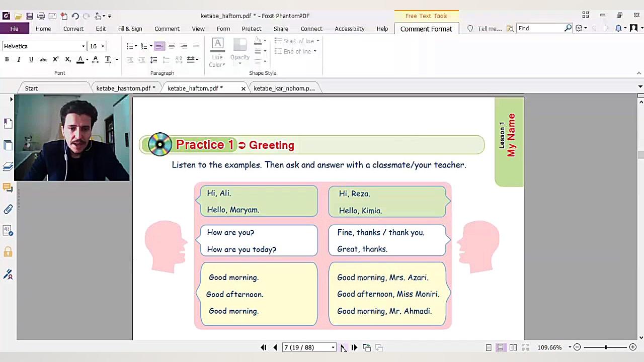Viewport: 644px width, 362px height.
Task: Apply strikethrough to the text
Action: click(x=43, y=59)
